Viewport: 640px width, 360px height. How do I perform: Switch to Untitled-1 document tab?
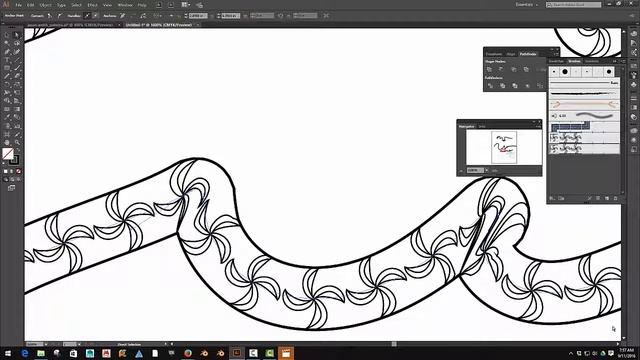158,25
